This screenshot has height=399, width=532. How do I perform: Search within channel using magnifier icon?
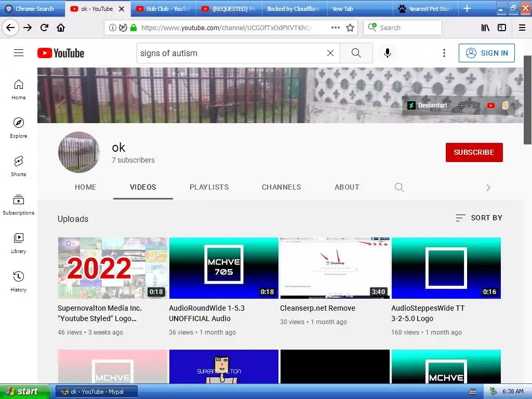pos(400,187)
